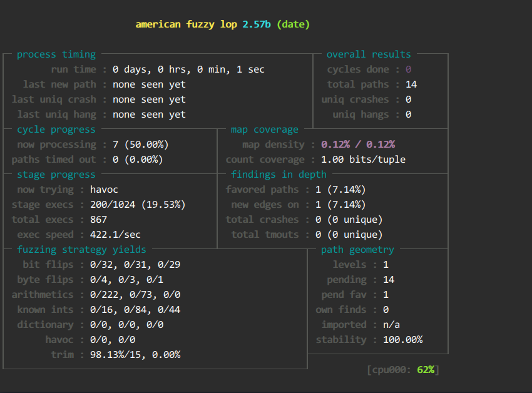
Task: Click the bit flips value '0/32, 0/31, 0/29'
Action: click(x=135, y=264)
